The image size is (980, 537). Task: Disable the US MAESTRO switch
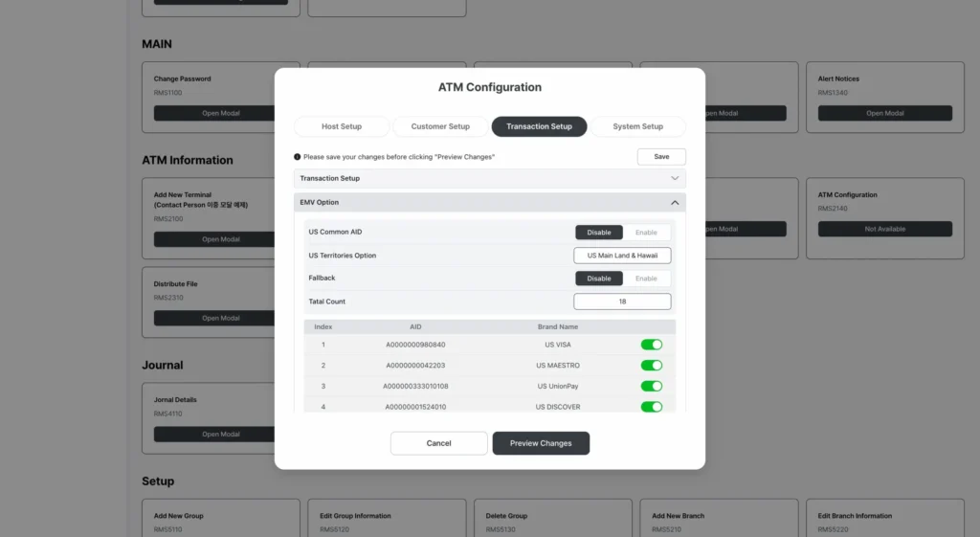[651, 366]
